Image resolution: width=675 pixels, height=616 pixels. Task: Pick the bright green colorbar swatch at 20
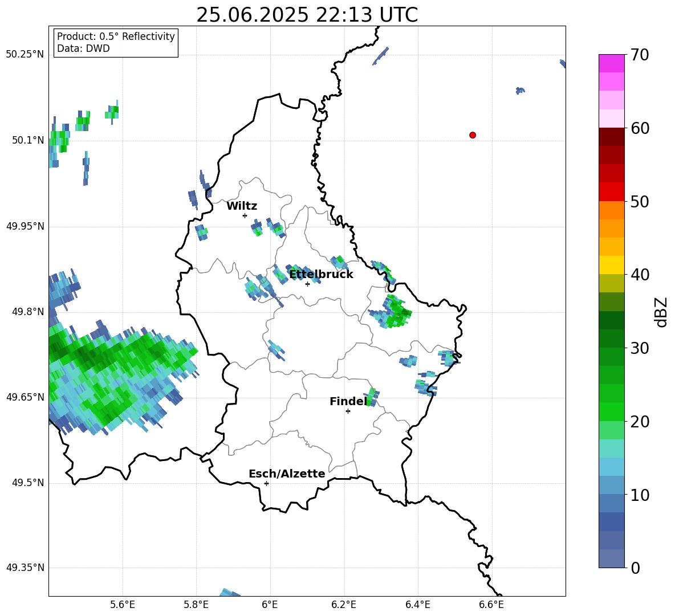(x=611, y=411)
